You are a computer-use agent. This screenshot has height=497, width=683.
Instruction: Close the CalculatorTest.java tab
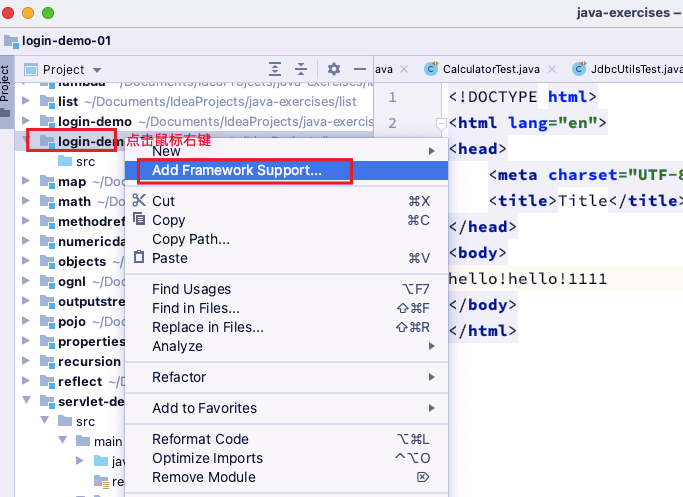click(552, 69)
